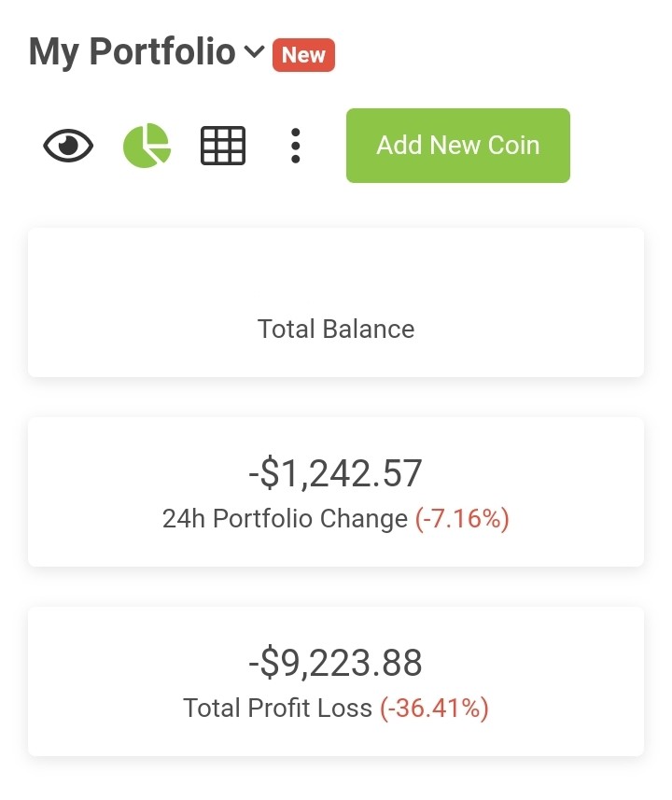Toggle balance visibility with the eye icon
Image resolution: width=672 pixels, height=800 pixels.
pyautogui.click(x=68, y=146)
